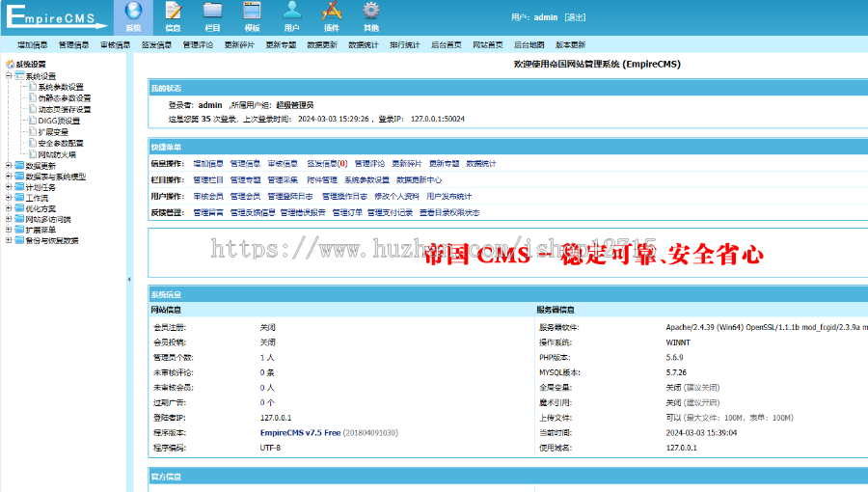Open 管理栏目 in the quick menu
The width and height of the screenshot is (868, 492).
coord(208,179)
